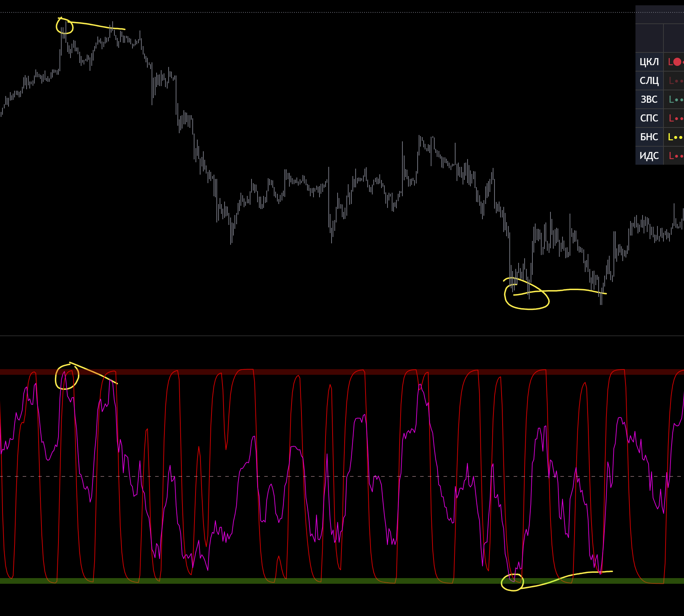Viewport: 684px width, 616px height.
Task: Select the yellow circle at the price top
Action: [x=57, y=27]
